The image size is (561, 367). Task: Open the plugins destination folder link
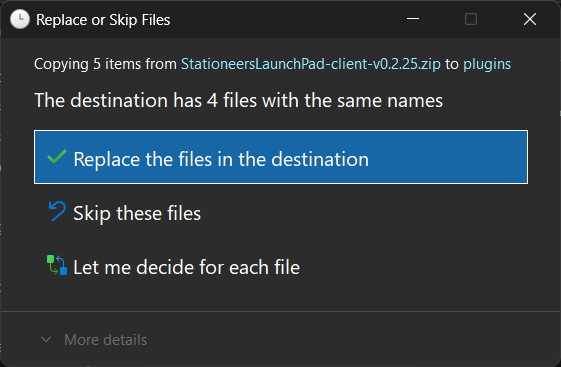point(487,64)
